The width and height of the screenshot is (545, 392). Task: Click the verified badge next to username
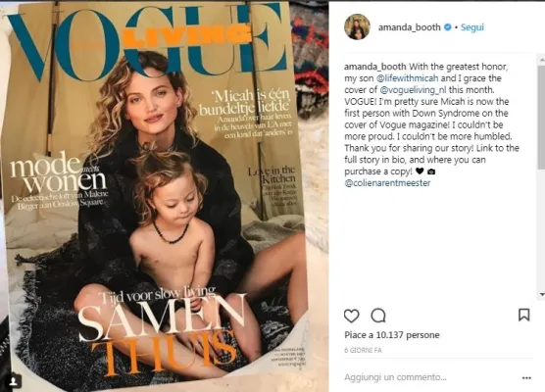pyautogui.click(x=448, y=27)
